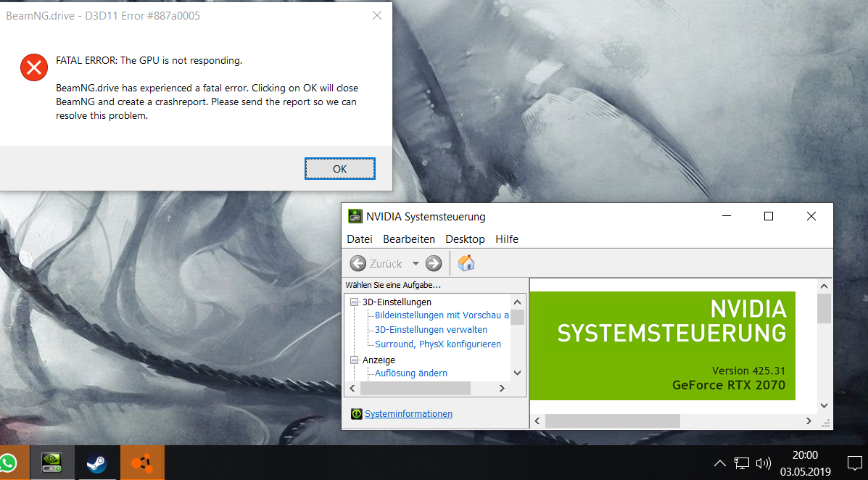Click the GeForce RTX 2070 text
The image size is (868, 480).
click(x=729, y=385)
